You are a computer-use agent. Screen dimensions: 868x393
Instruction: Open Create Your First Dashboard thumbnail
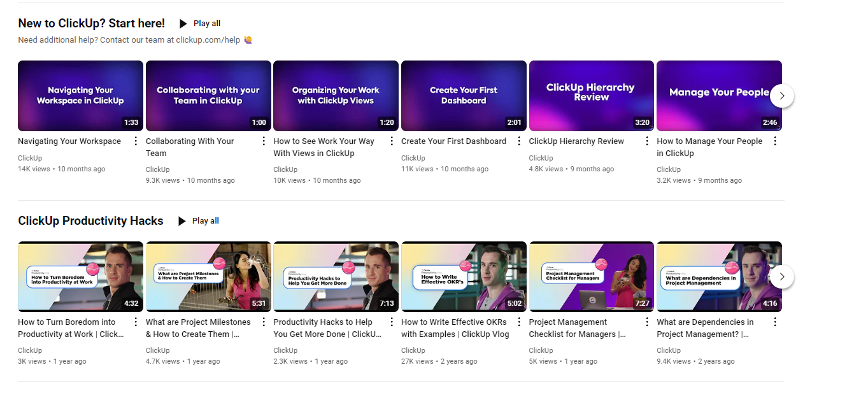[464, 96]
